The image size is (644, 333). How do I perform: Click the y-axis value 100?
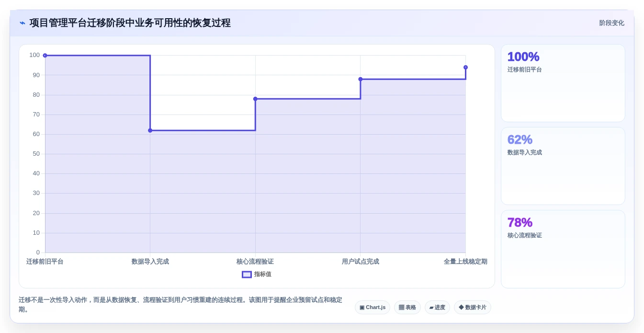coord(34,55)
